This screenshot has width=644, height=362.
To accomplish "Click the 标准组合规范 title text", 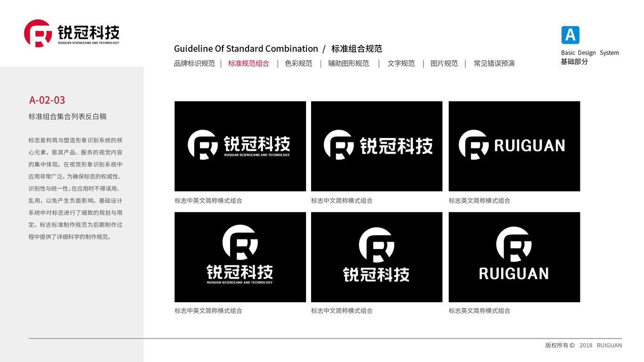I will pyautogui.click(x=356, y=49).
